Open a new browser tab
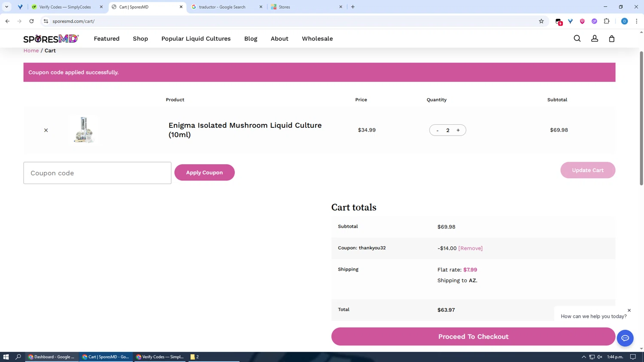Viewport: 644px width, 362px height. (x=353, y=7)
